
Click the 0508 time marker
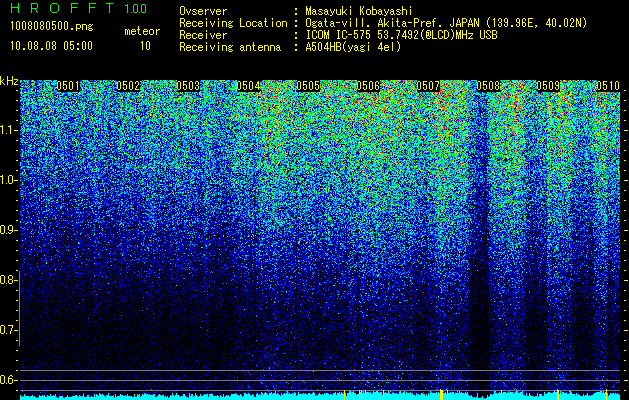tap(488, 86)
